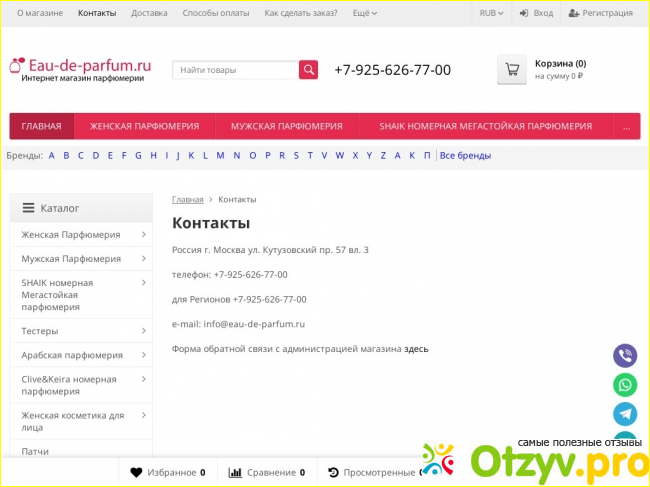Viewport: 650px width, 487px height.
Task: Open the shopping cart icon
Action: pos(512,70)
